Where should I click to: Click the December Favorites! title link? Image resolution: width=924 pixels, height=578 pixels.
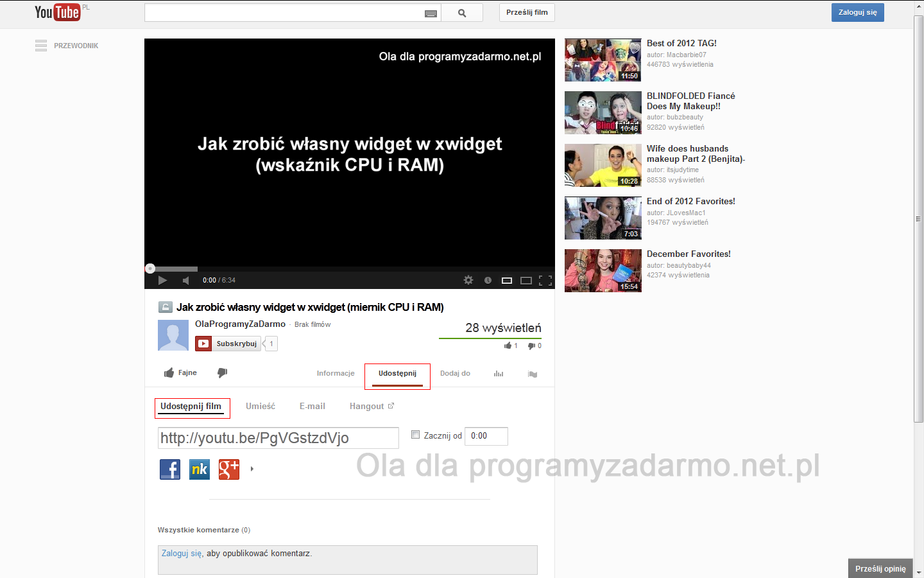tap(689, 254)
